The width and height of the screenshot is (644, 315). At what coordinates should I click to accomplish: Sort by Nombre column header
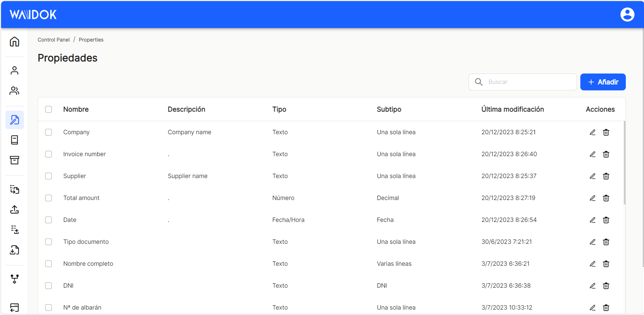(76, 109)
